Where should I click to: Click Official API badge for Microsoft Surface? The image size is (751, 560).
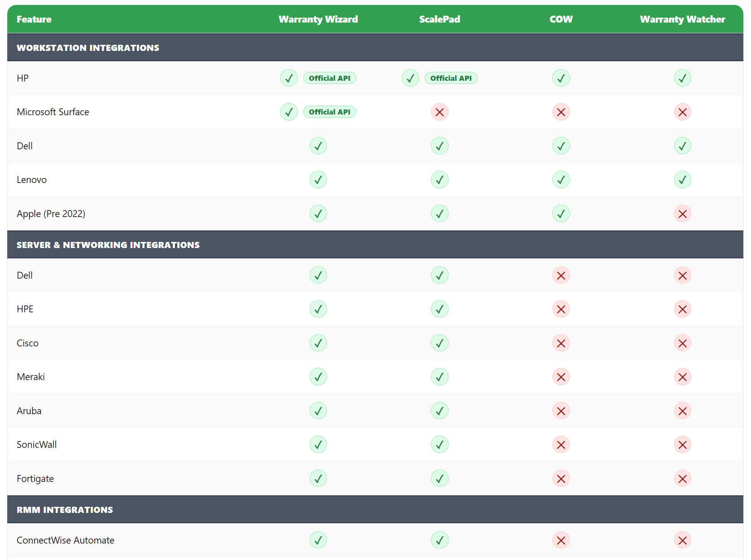(329, 112)
